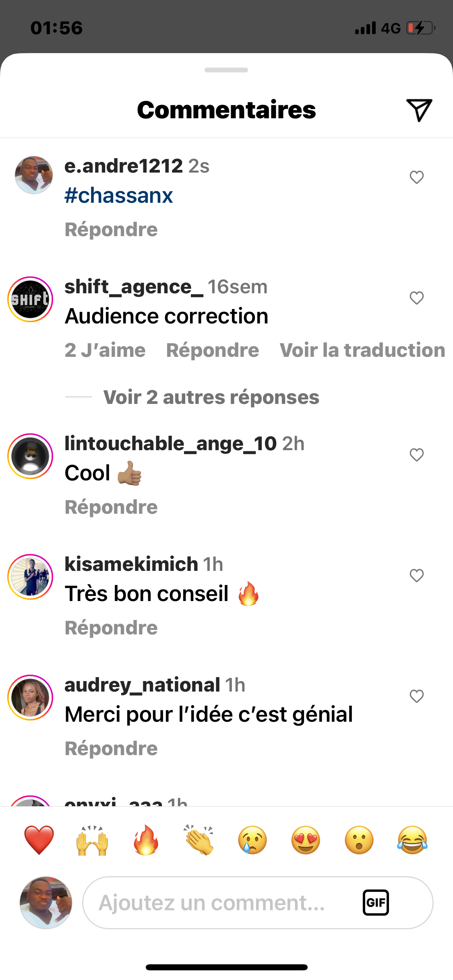This screenshot has height=980, width=453.
Task: Toggle like on kisamekimich's comment
Action: 417,575
